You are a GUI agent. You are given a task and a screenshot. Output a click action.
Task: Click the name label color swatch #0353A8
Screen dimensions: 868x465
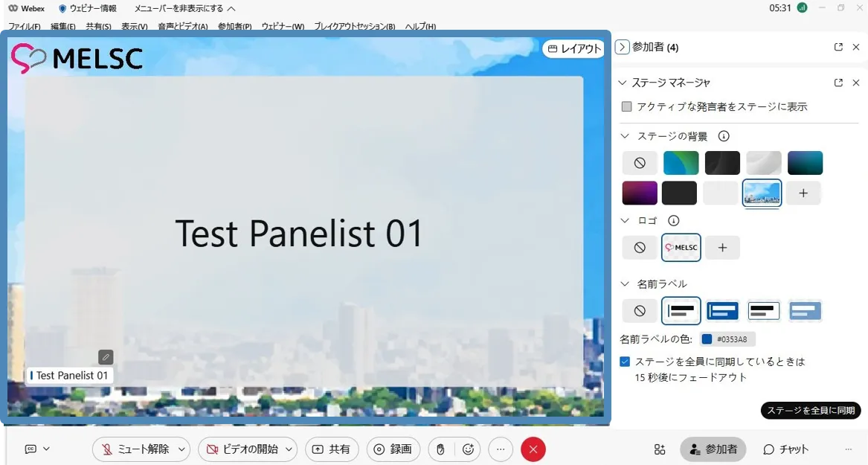(707, 339)
